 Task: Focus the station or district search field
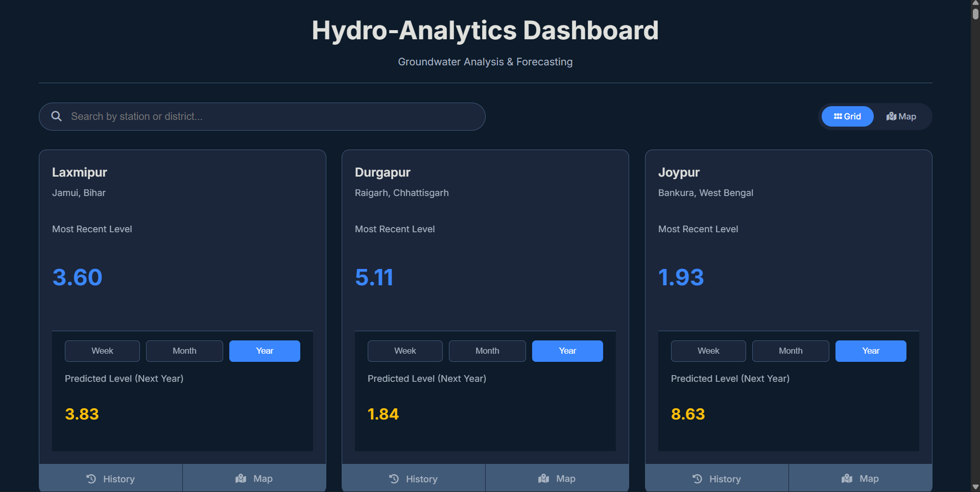(262, 116)
